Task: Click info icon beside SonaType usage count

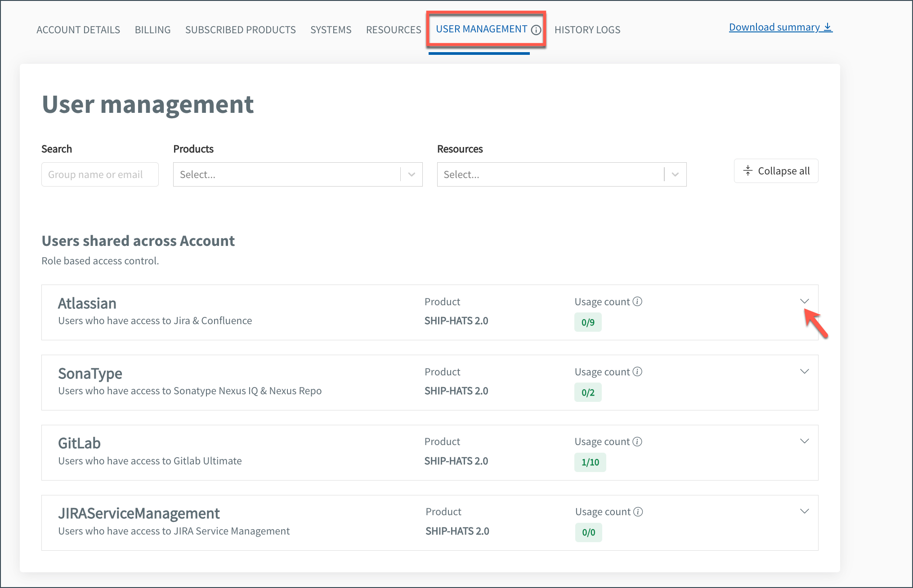Action: (x=637, y=371)
